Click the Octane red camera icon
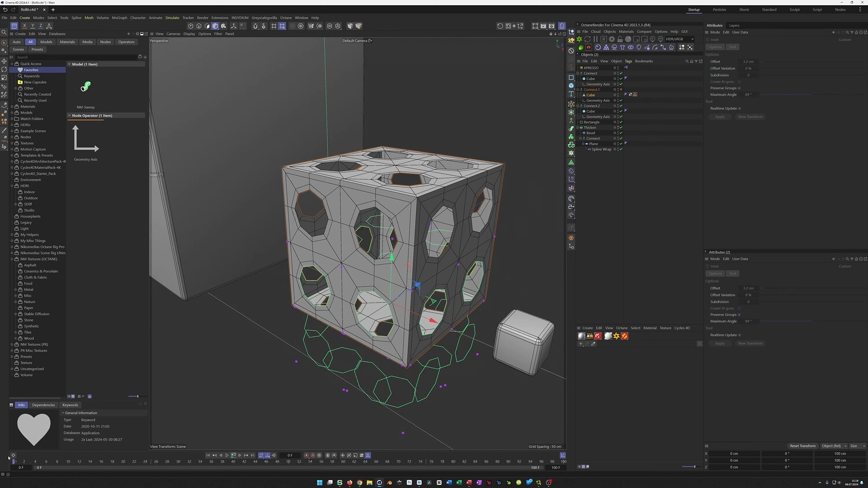This screenshot has height=488, width=868. [x=589, y=47]
